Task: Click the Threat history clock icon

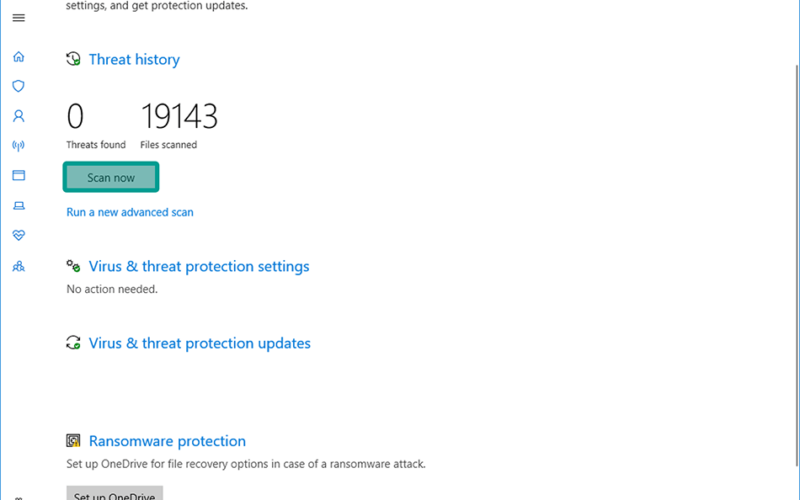Action: [x=73, y=59]
